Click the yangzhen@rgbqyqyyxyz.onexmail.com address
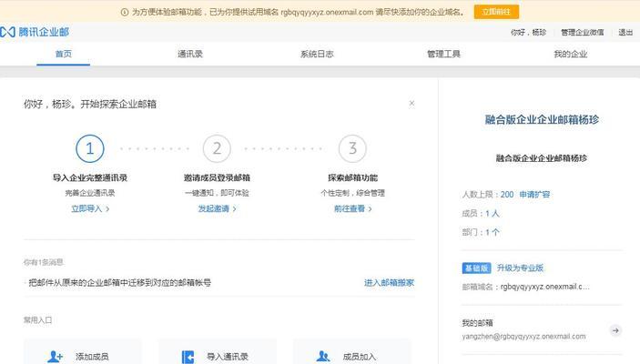This screenshot has height=364, width=640. (x=523, y=337)
